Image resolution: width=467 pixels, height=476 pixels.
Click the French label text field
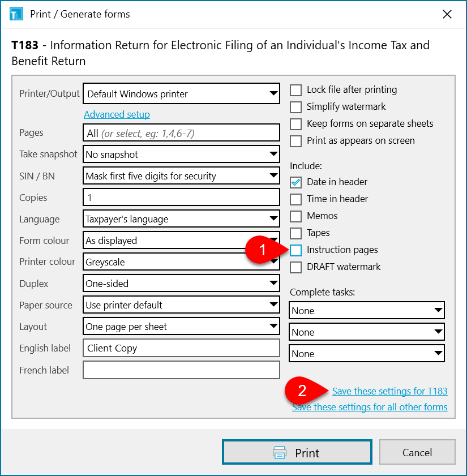pos(181,370)
